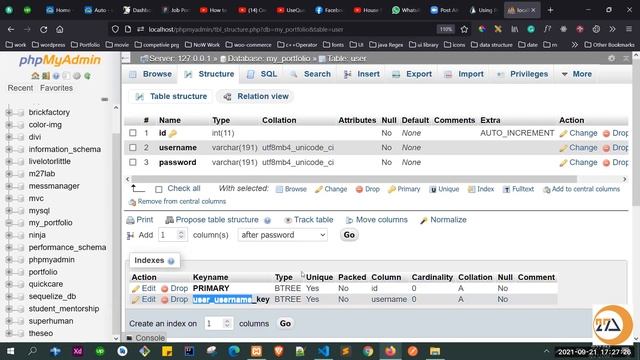640x360 pixels.
Task: Open Chrome from taskbar
Action: [368, 351]
